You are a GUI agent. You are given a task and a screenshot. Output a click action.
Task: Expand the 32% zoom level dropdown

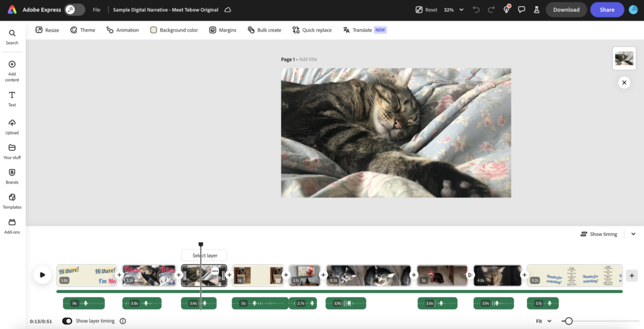461,10
